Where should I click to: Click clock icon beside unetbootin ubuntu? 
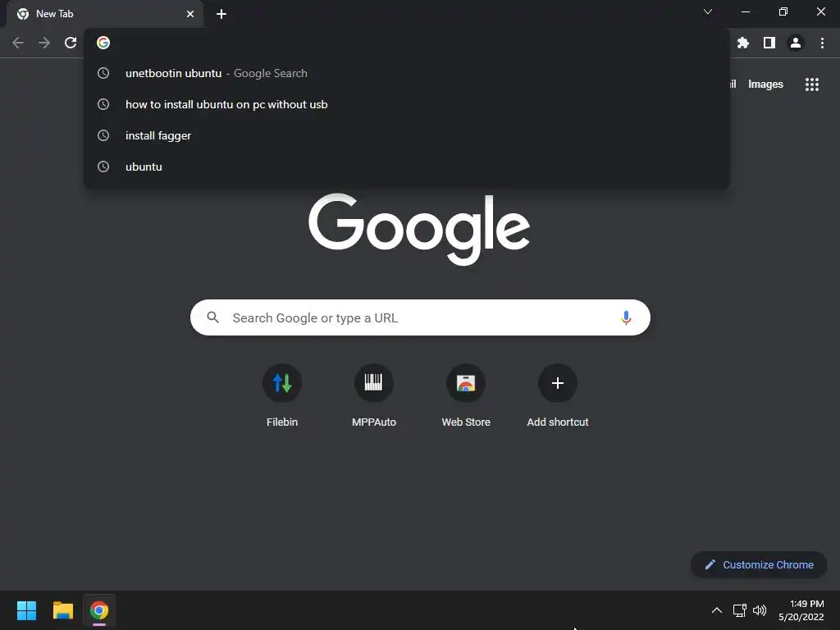pos(103,73)
